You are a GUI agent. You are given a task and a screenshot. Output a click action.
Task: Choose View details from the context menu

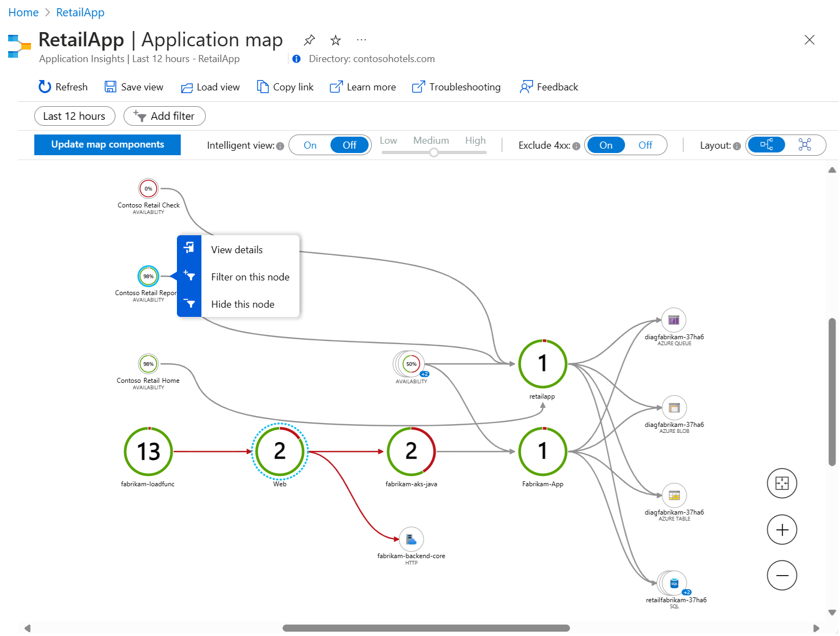point(237,250)
